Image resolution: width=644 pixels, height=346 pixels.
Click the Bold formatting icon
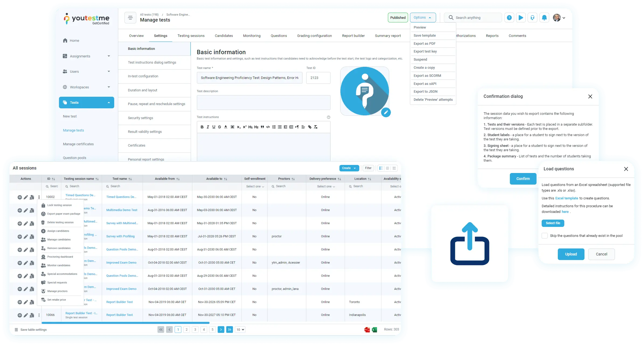[x=202, y=127]
